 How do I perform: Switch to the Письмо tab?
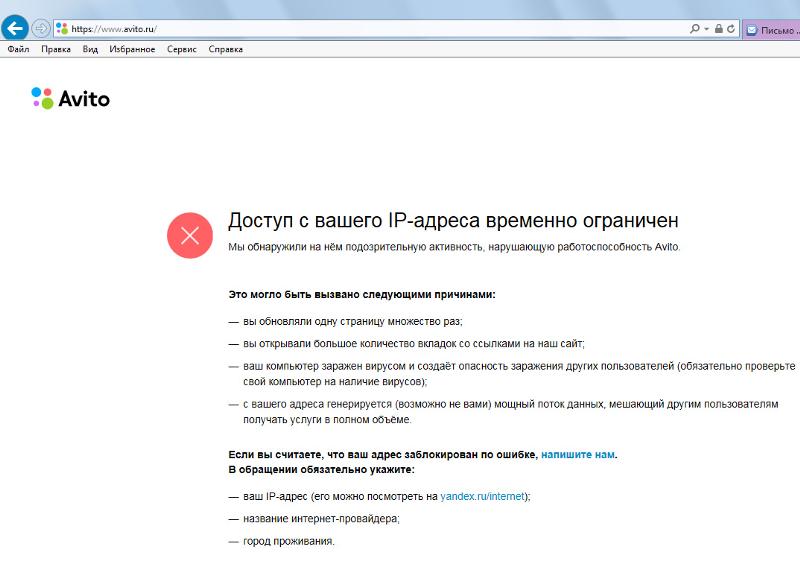pos(772,30)
